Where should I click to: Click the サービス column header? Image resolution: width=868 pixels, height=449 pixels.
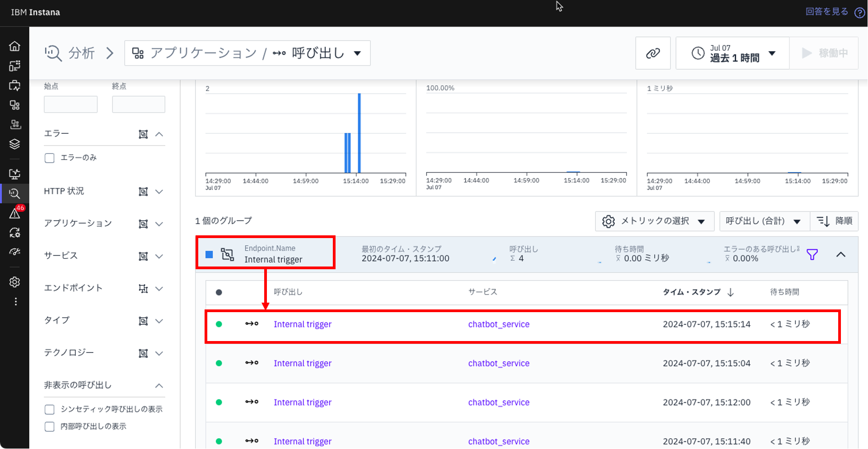[x=482, y=292]
